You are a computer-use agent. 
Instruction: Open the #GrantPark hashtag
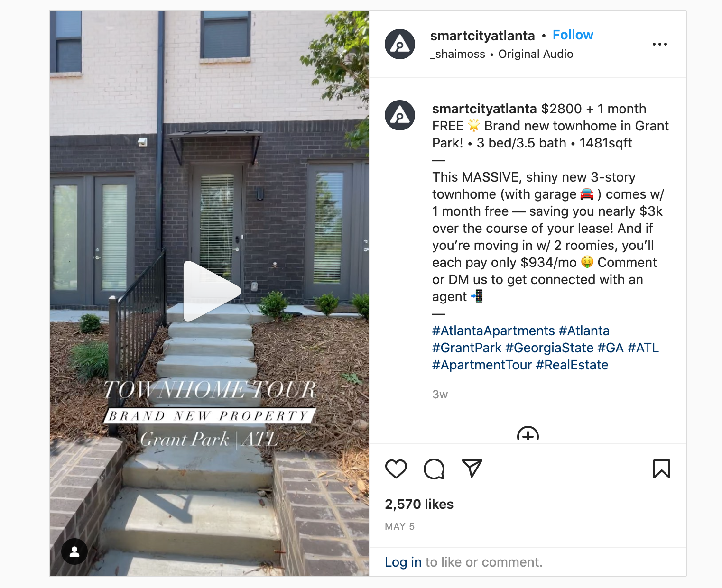click(x=467, y=348)
